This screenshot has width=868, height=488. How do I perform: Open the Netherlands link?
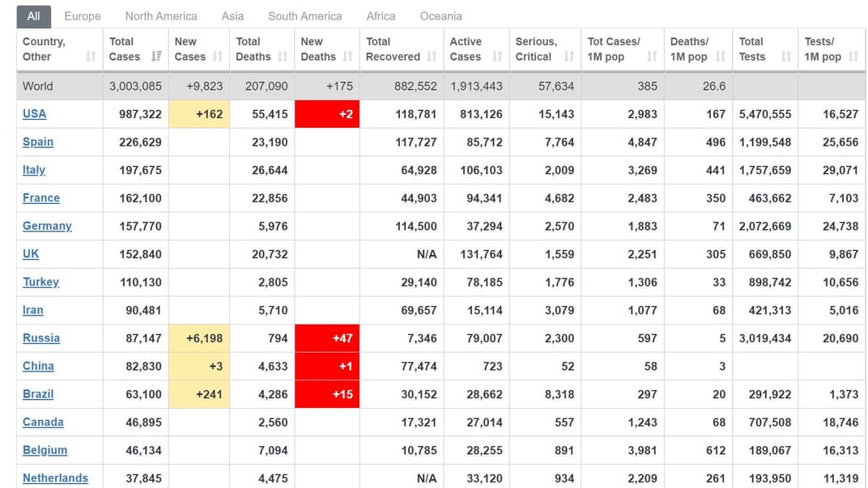point(55,478)
